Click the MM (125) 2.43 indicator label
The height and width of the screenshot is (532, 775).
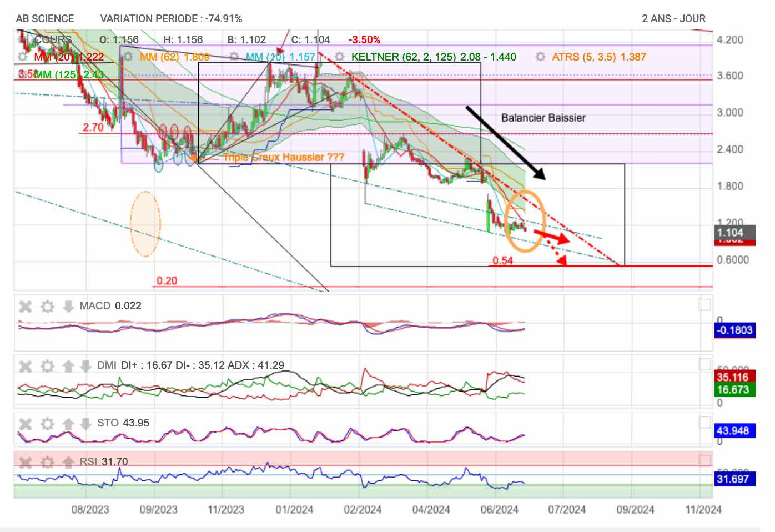click(69, 74)
